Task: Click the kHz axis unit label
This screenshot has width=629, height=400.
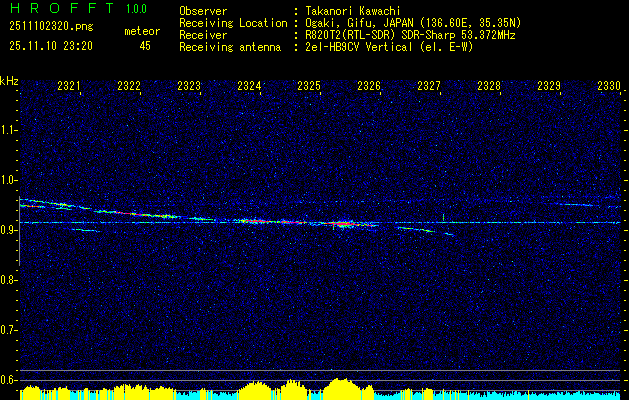Action: (x=9, y=82)
